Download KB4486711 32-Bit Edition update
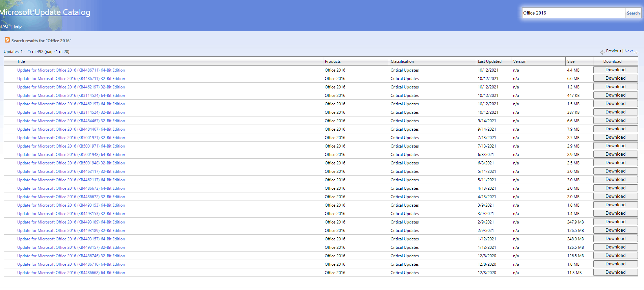 coord(616,78)
